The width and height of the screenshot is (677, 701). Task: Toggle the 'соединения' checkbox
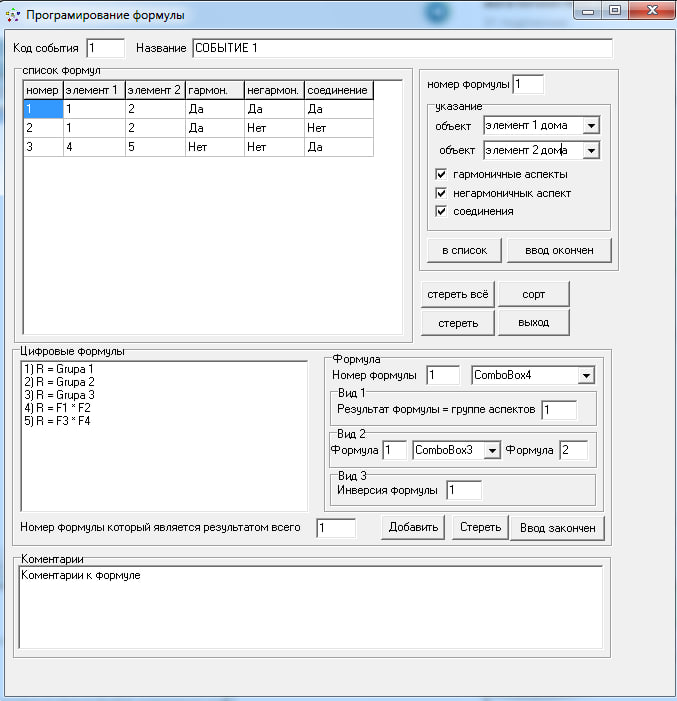pyautogui.click(x=442, y=211)
